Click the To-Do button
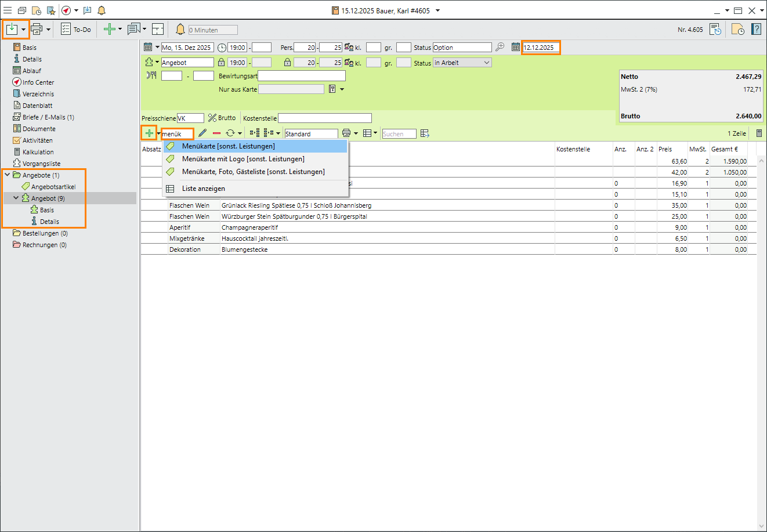The width and height of the screenshot is (767, 532). point(76,29)
